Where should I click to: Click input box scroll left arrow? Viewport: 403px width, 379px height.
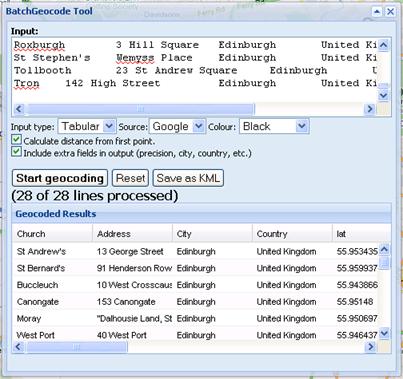(x=19, y=109)
